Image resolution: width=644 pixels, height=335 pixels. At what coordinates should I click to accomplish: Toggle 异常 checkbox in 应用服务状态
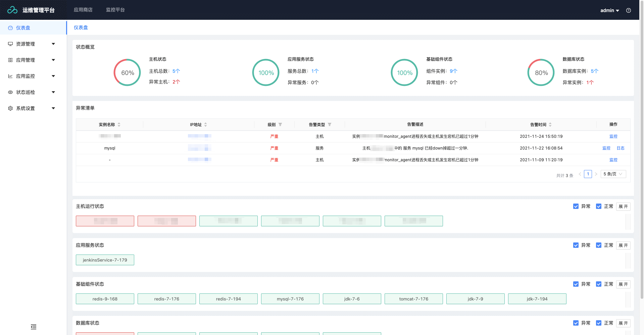point(576,245)
